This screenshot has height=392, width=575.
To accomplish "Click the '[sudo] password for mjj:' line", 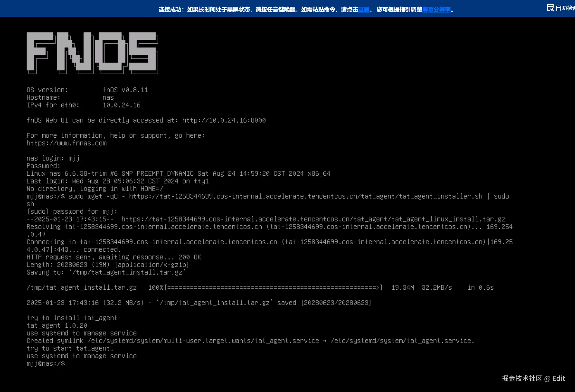I will (72, 211).
